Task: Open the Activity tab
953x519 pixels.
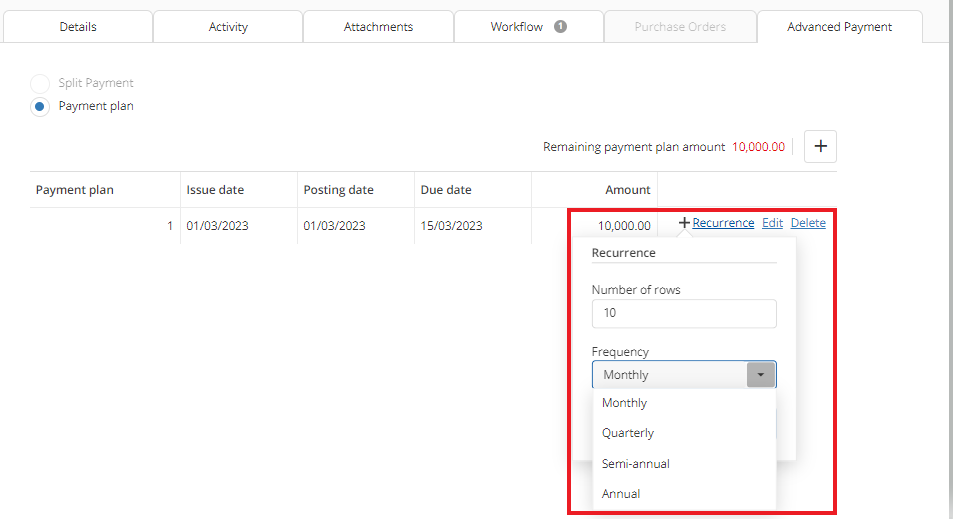Action: pos(228,27)
